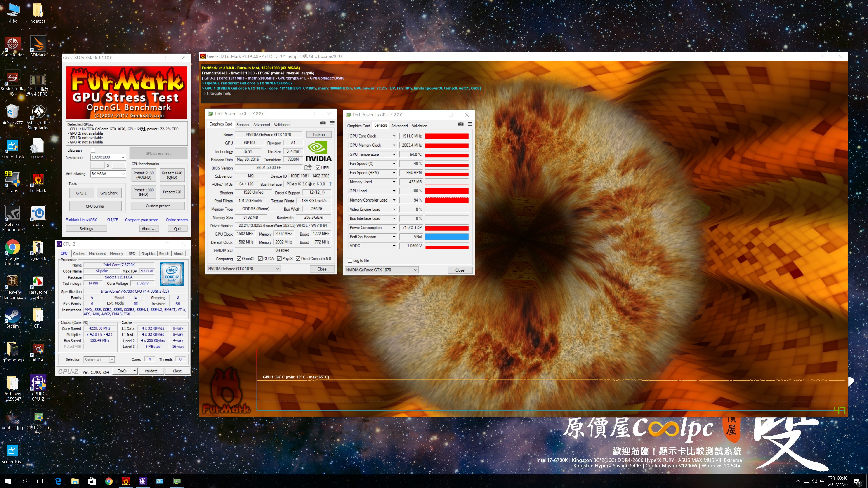Open the FastStone Capture desktop icon
Screen dimensions: 868x488
(x=38, y=286)
